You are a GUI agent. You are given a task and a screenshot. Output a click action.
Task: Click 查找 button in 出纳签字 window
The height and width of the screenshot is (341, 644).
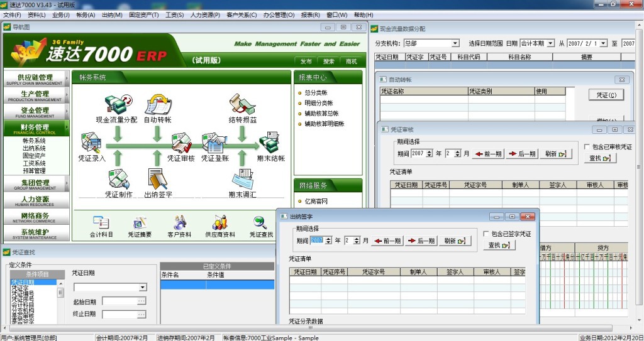pos(499,246)
